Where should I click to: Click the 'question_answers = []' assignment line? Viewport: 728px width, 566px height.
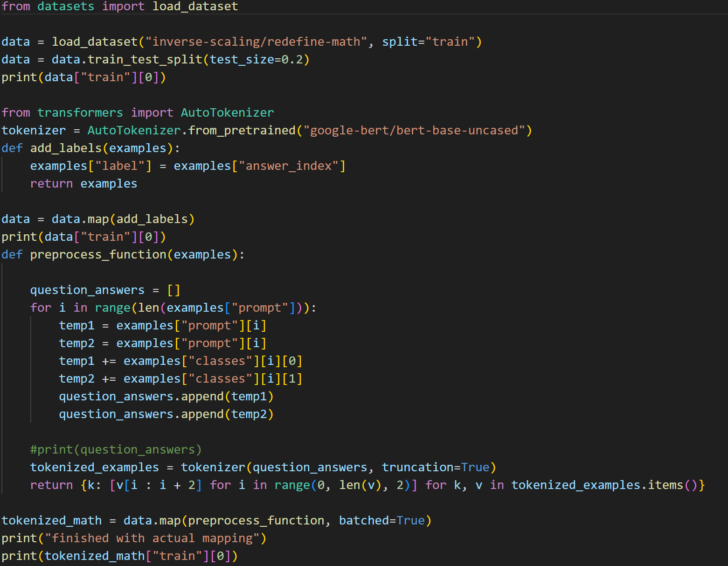[105, 290]
